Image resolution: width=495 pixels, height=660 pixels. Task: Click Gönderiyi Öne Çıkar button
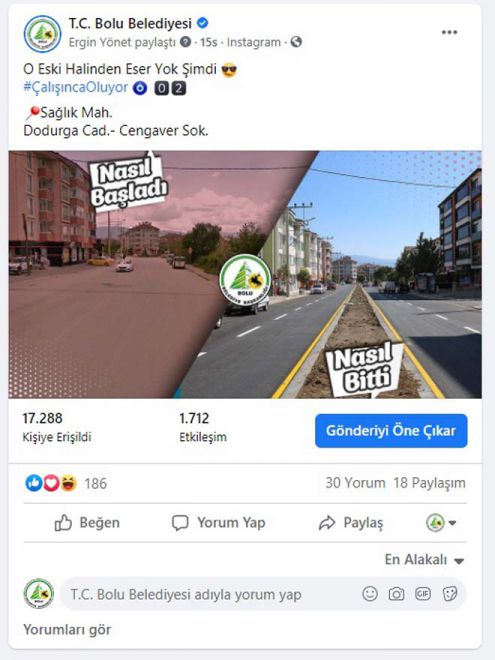click(x=391, y=431)
